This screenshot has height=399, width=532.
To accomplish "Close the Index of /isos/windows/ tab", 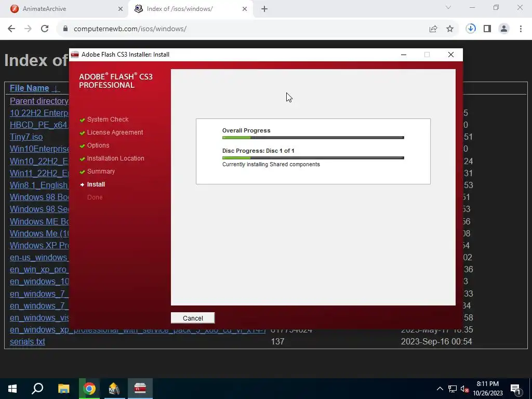I will (x=245, y=9).
